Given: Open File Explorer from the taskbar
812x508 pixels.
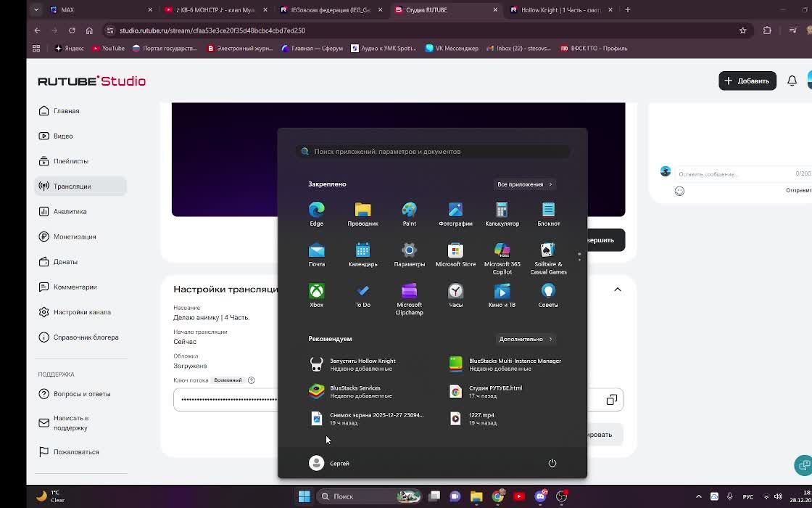Looking at the screenshot, I should (476, 496).
